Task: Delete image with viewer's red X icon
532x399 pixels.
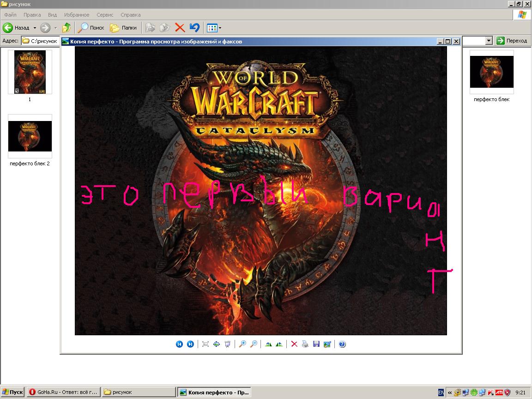Action: pos(294,344)
